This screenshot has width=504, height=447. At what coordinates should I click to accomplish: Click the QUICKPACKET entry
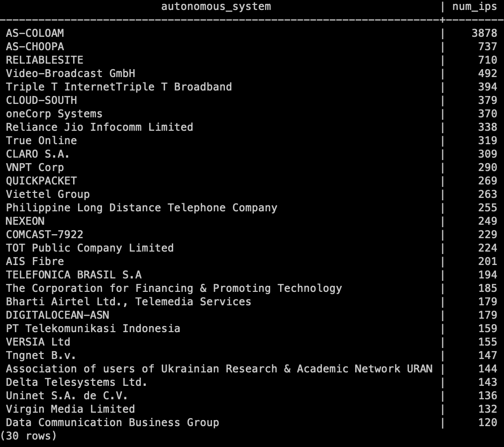(41, 181)
